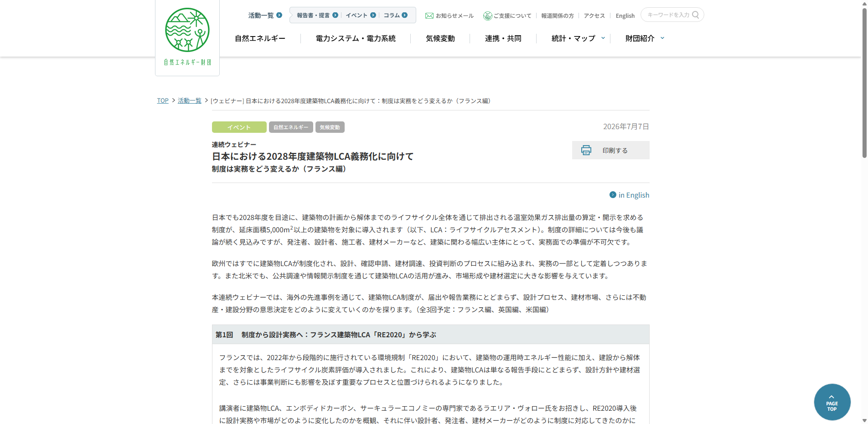Open the 自然エネルギー menu item
The image size is (868, 424).
click(260, 38)
